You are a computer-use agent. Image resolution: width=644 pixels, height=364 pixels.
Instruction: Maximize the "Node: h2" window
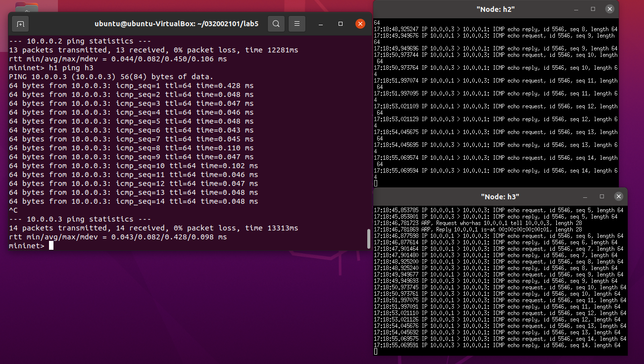593,9
